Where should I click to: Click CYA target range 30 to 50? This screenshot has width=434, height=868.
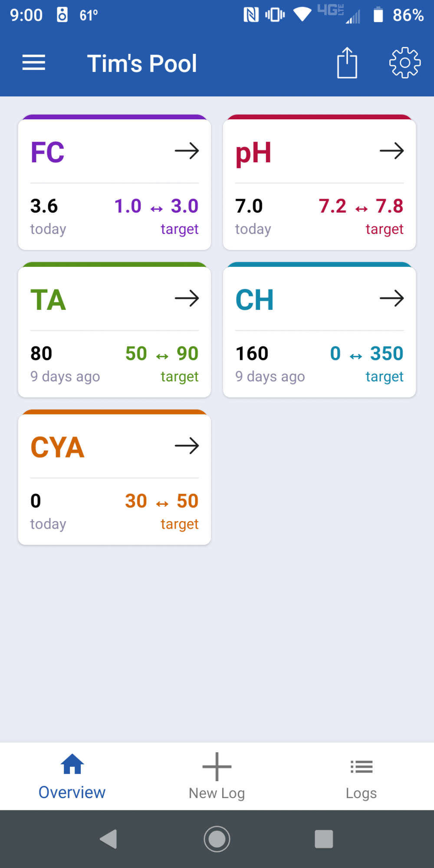(x=162, y=501)
